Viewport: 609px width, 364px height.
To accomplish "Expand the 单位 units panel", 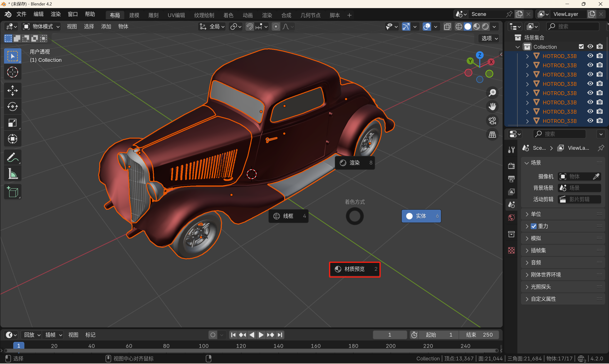I will 536,214.
